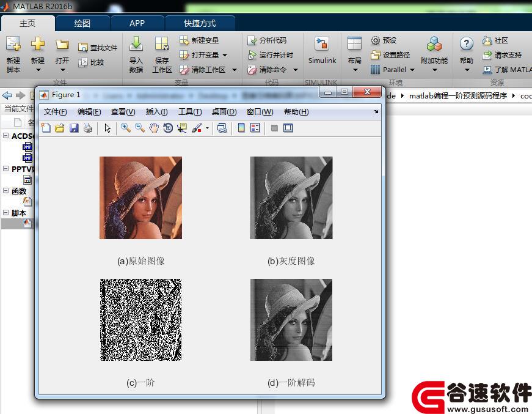This screenshot has height=414, width=532.
Task: Open the 帮助(H) menu in Figure 1
Action: (x=296, y=112)
